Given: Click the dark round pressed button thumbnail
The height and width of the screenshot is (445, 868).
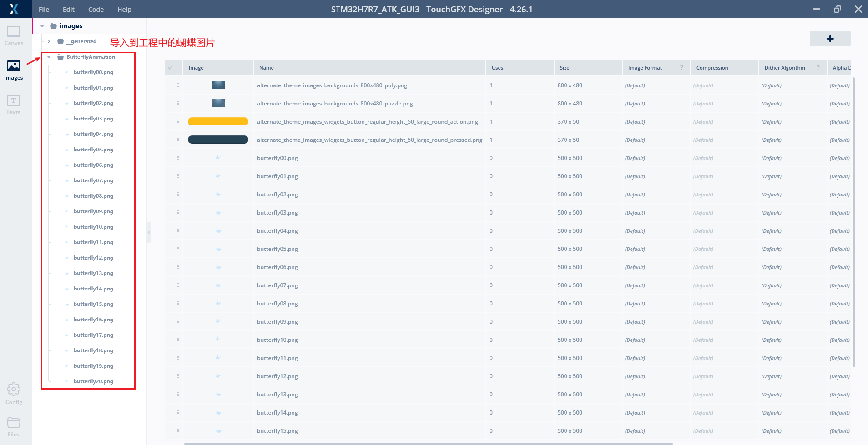Looking at the screenshot, I should pyautogui.click(x=218, y=140).
